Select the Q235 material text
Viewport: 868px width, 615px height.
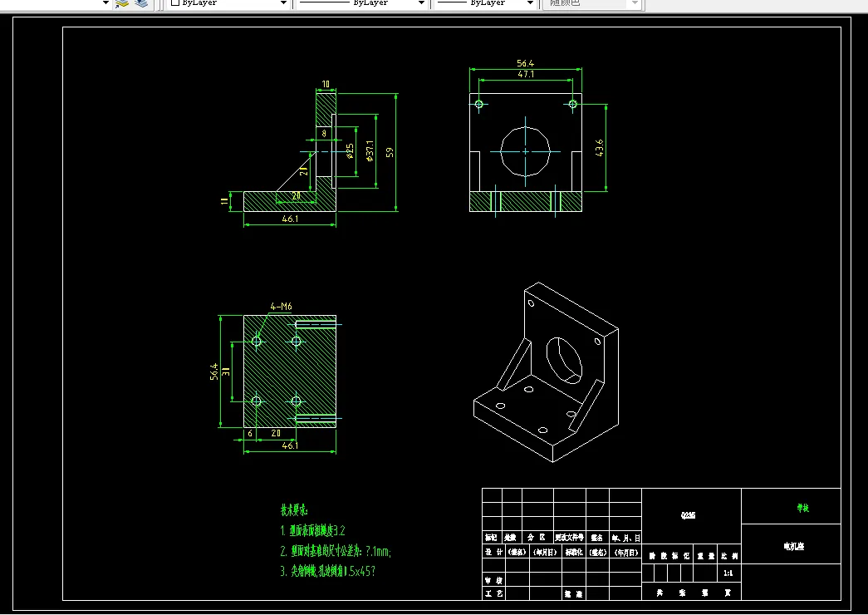pos(688,515)
